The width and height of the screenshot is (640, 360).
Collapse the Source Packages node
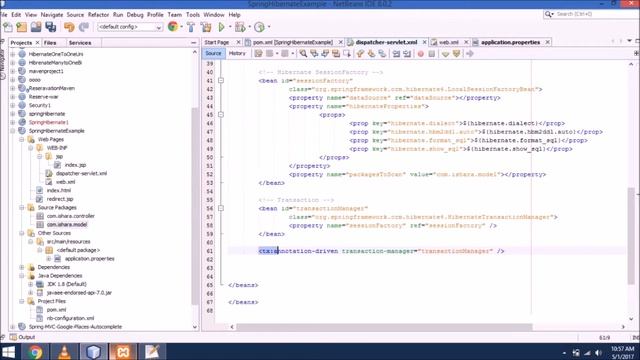tap(22, 208)
